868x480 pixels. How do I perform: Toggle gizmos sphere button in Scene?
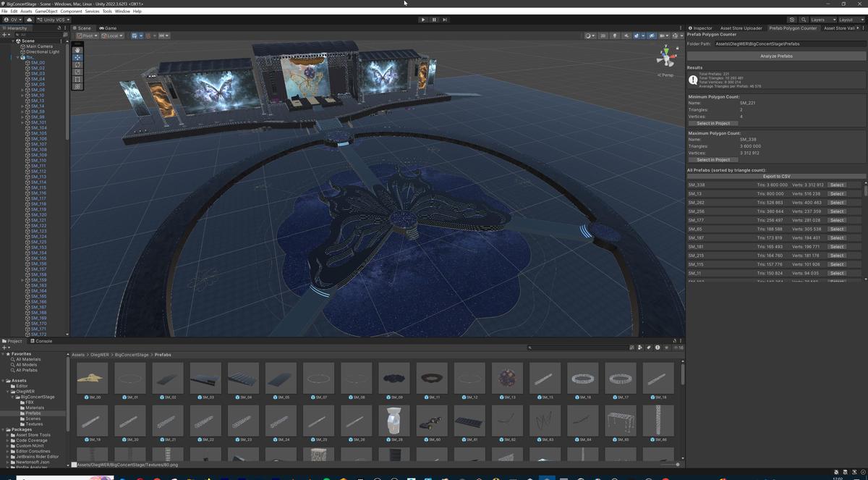[x=675, y=35]
